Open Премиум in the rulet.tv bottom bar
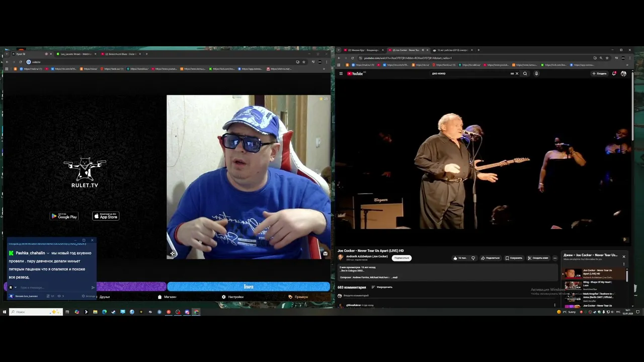The width and height of the screenshot is (644, 362). pos(298,297)
